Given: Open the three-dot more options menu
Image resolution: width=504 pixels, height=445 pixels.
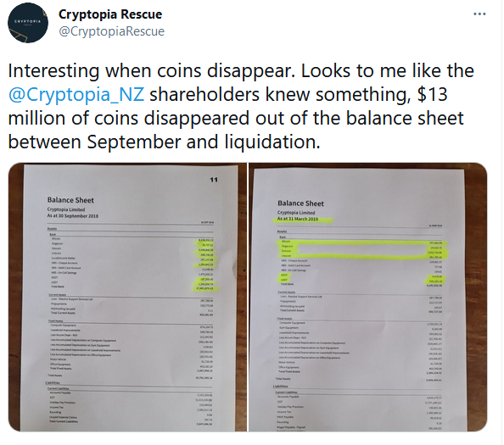Looking at the screenshot, I should pos(479,14).
